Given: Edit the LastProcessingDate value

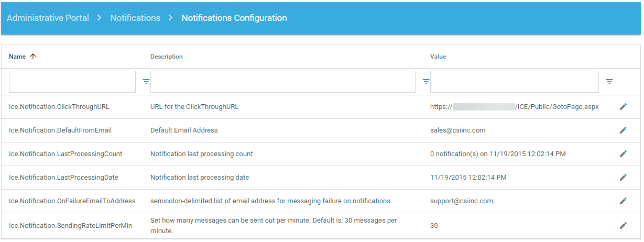Looking at the screenshot, I should (x=623, y=178).
